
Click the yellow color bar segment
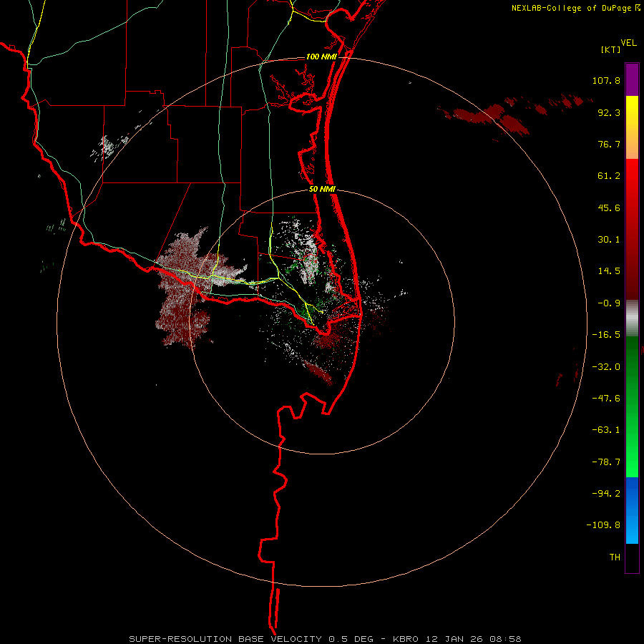click(x=632, y=127)
